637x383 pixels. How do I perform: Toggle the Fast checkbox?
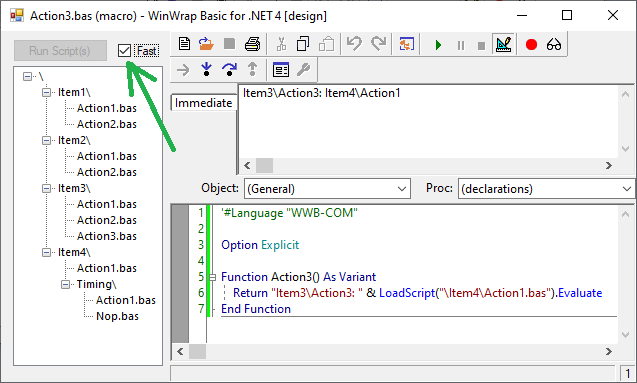[x=124, y=51]
